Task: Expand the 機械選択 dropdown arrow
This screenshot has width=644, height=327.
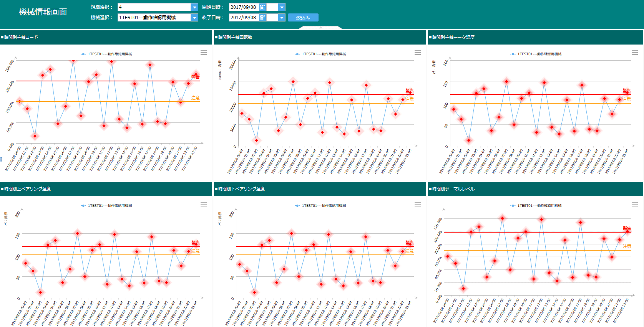Action: click(x=194, y=18)
